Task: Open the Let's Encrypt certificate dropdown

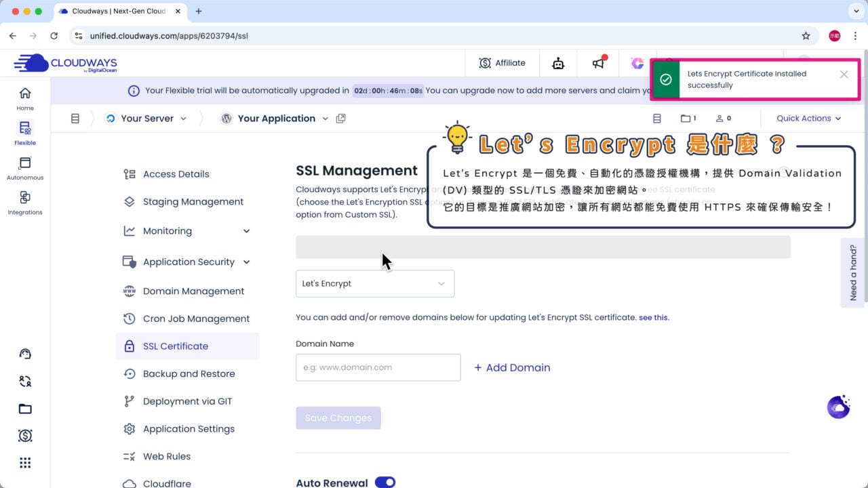Action: tap(374, 283)
